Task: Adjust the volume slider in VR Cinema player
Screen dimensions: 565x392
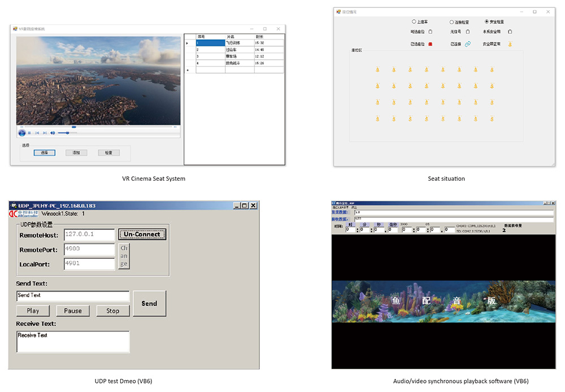Action: click(67, 133)
